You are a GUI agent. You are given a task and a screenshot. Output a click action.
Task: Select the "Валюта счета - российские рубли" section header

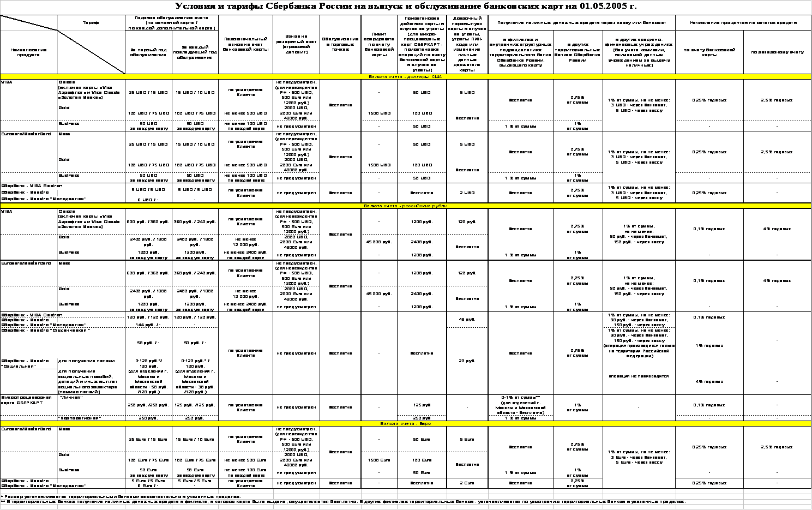[405, 206]
